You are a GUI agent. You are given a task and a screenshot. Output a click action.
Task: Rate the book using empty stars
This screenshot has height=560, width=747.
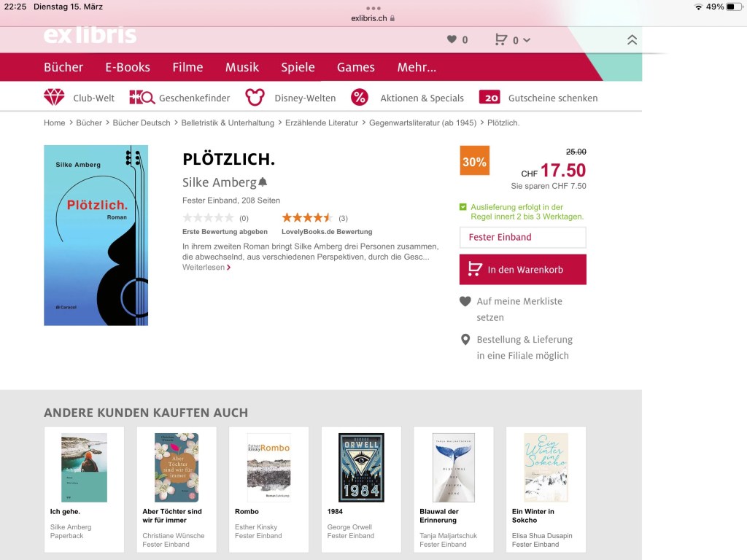(208, 218)
